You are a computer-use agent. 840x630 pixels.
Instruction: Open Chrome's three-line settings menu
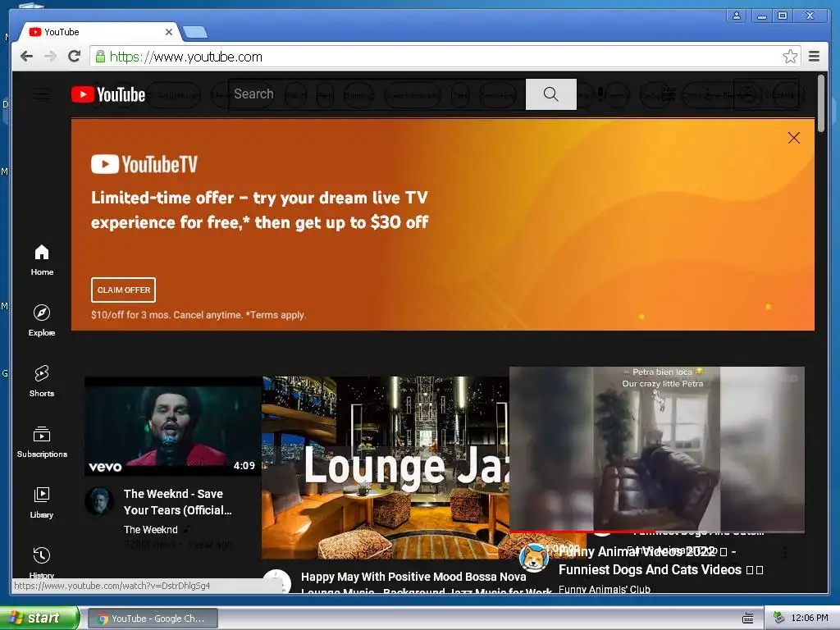814,57
